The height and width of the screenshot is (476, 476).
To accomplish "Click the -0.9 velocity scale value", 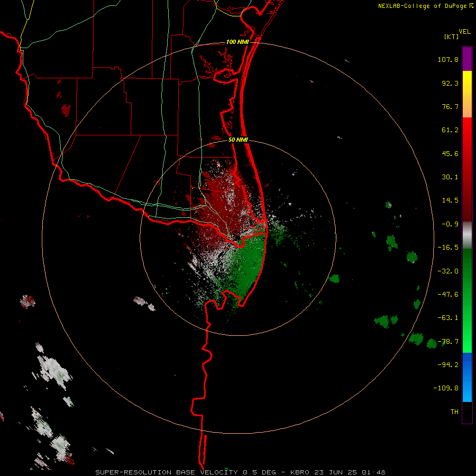I will pyautogui.click(x=450, y=224).
